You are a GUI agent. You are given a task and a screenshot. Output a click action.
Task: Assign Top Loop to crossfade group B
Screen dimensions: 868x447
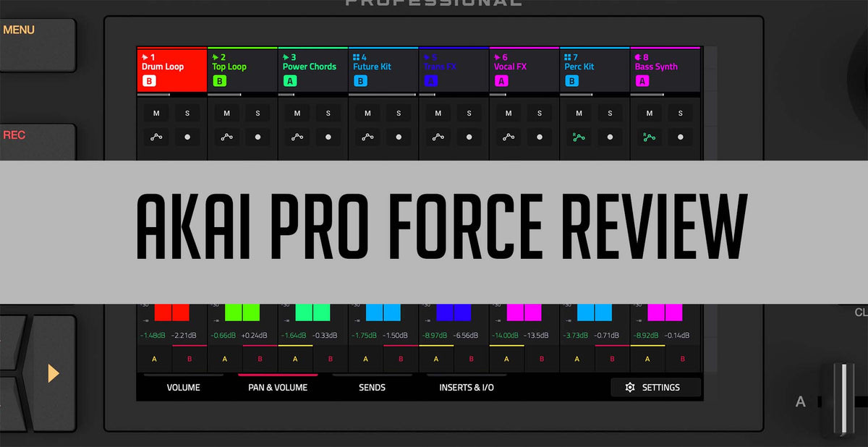(259, 359)
